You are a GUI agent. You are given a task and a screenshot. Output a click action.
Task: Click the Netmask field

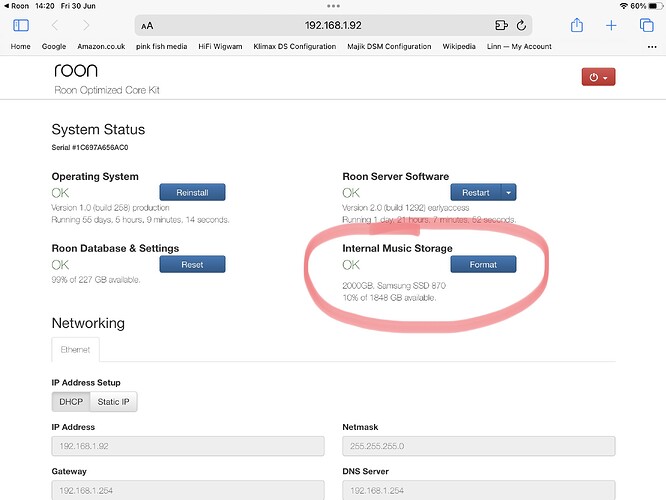pos(479,446)
